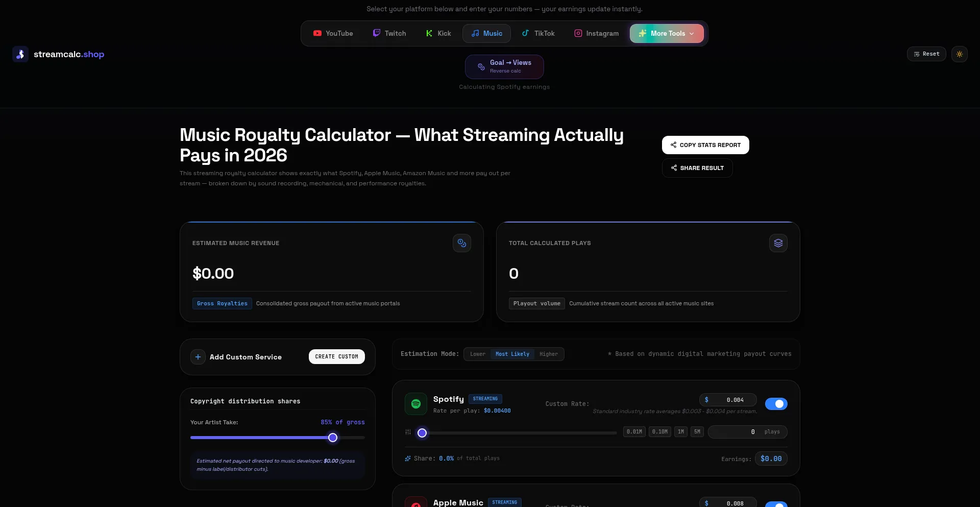Switch to the Instagram tab
Image resolution: width=980 pixels, height=507 pixels.
596,33
